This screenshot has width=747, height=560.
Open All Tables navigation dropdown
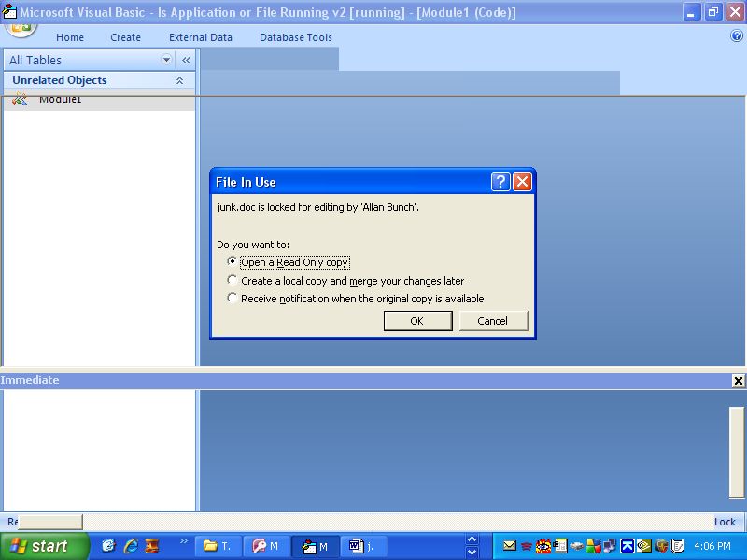pyautogui.click(x=166, y=60)
